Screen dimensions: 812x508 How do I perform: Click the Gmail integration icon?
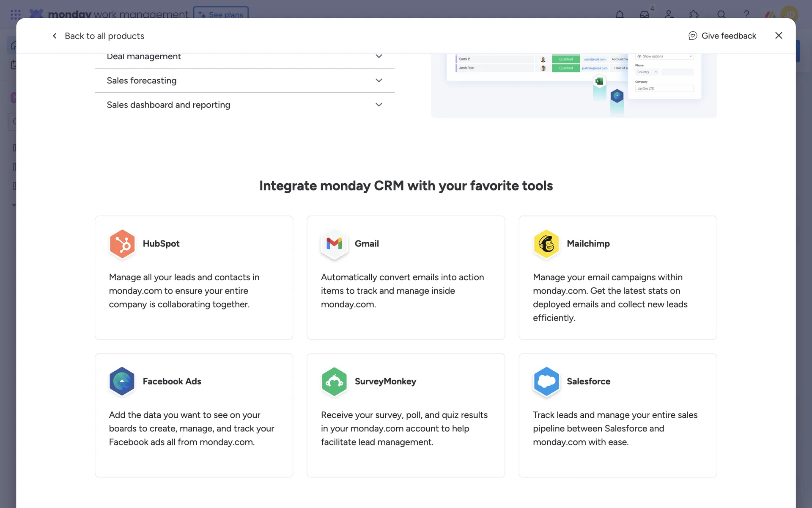point(334,244)
